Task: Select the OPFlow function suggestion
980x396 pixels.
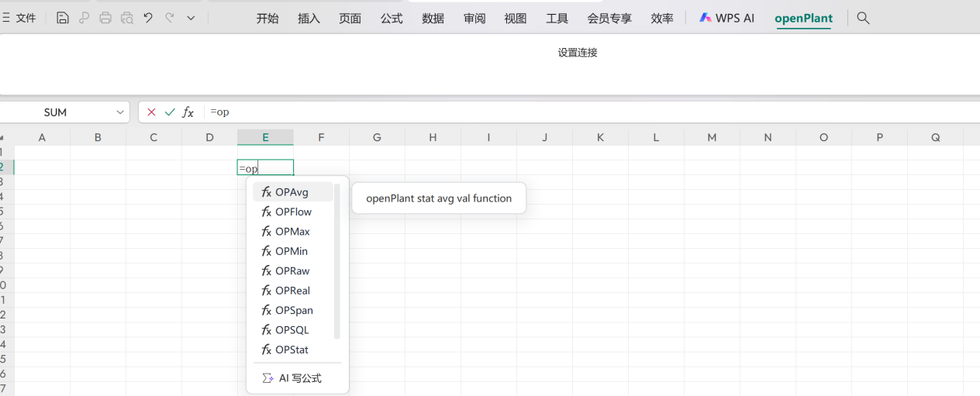Action: [293, 212]
